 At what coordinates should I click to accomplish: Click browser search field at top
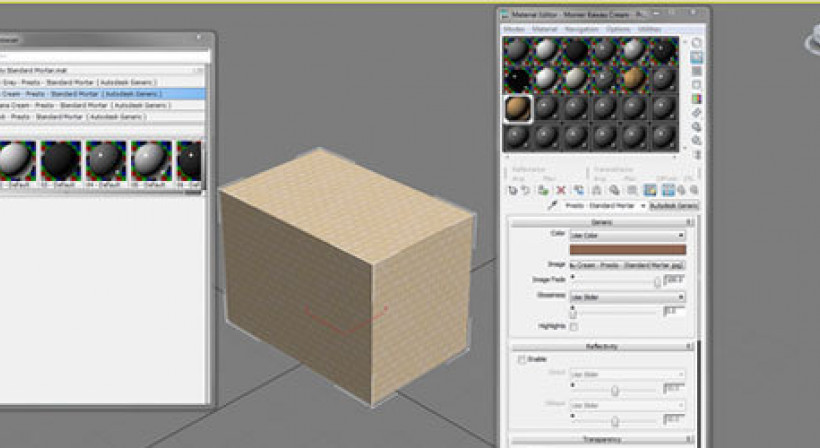[x=105, y=55]
